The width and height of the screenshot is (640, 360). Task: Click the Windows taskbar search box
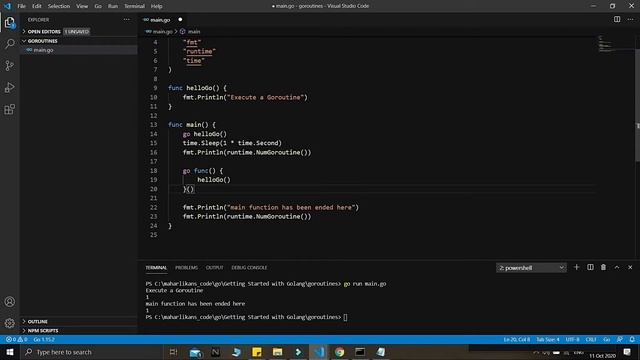[x=91, y=352]
